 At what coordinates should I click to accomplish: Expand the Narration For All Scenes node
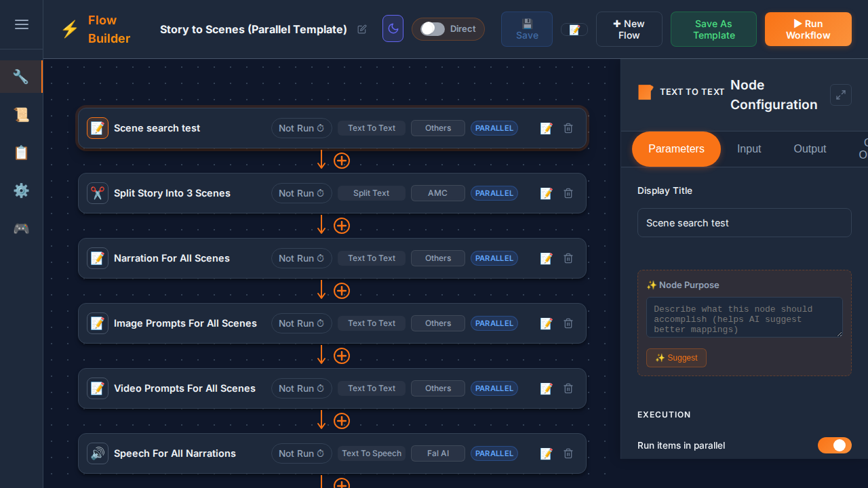[172, 258]
